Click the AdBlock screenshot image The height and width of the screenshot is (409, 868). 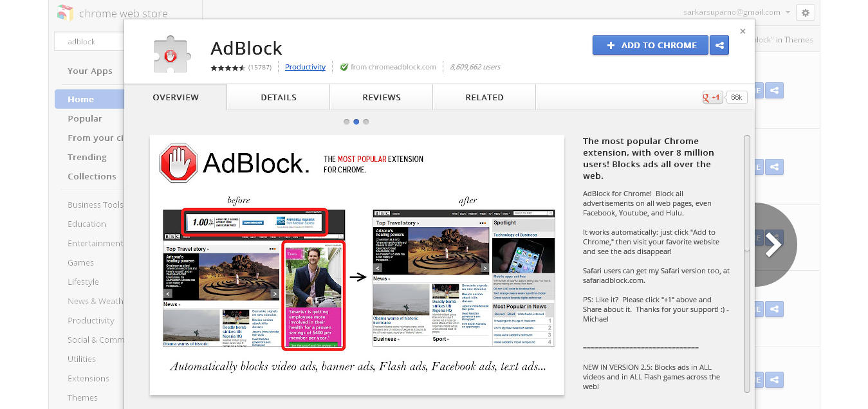pos(357,265)
